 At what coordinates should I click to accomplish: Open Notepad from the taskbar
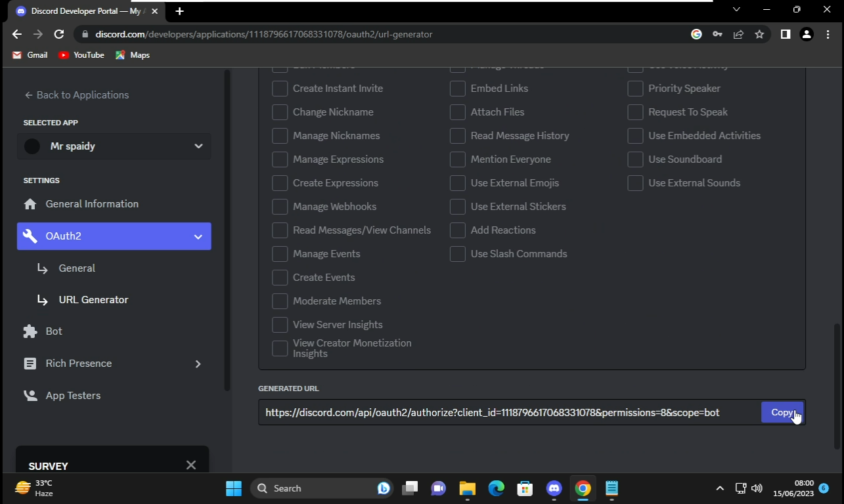pyautogui.click(x=612, y=488)
